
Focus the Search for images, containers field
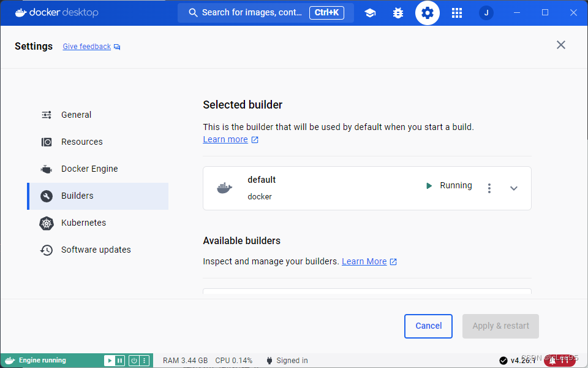265,13
